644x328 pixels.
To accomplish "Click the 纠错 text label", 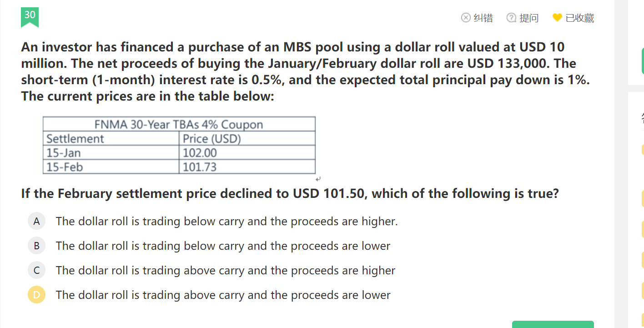I will point(483,18).
